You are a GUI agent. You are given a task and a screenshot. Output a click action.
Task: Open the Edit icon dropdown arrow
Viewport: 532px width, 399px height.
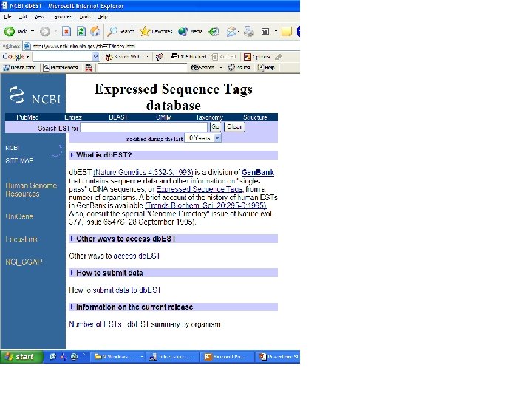tap(276, 31)
